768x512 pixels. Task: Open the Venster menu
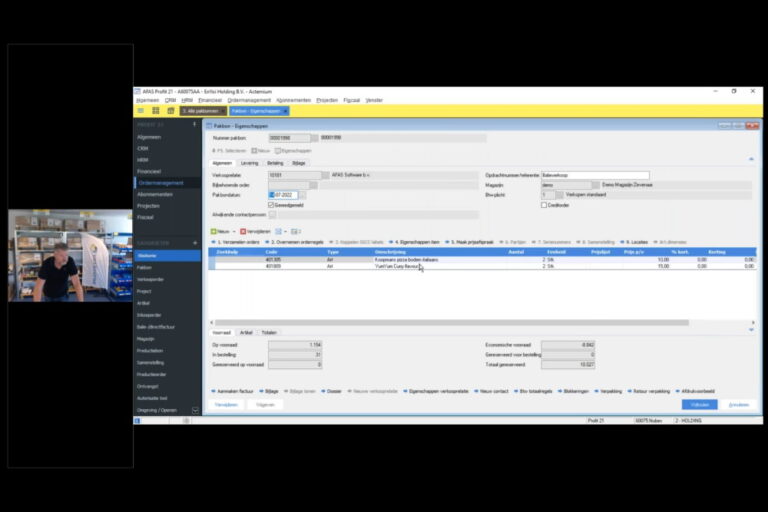coord(374,100)
